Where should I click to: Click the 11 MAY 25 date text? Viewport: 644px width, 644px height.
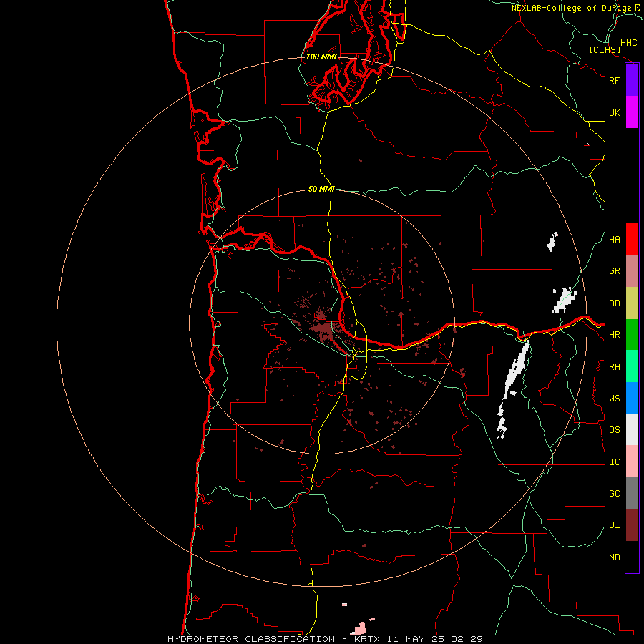[x=415, y=639]
